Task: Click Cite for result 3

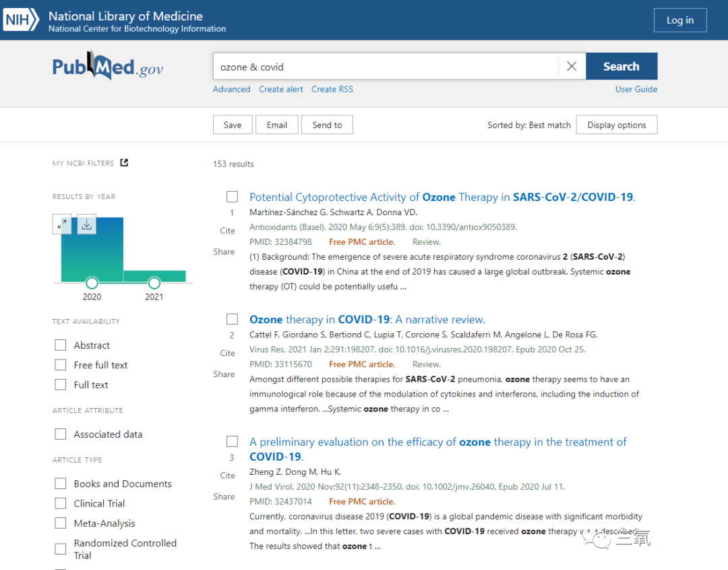Action: [x=228, y=476]
